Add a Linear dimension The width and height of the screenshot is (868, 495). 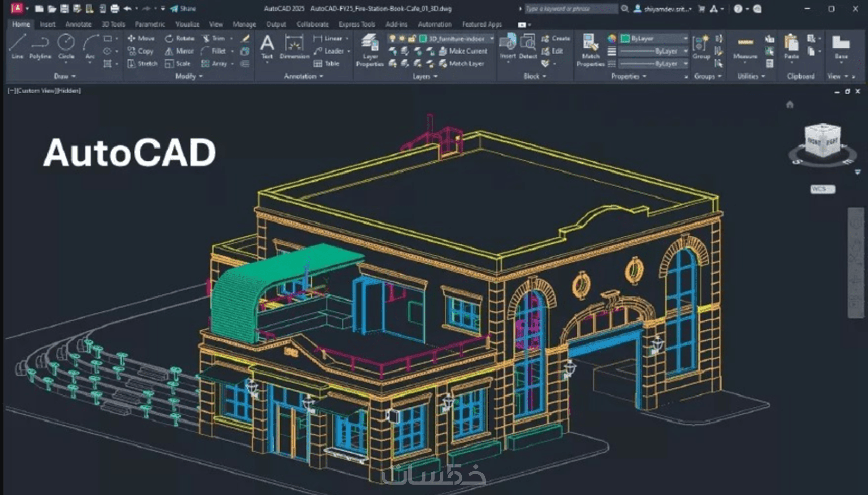pos(328,38)
